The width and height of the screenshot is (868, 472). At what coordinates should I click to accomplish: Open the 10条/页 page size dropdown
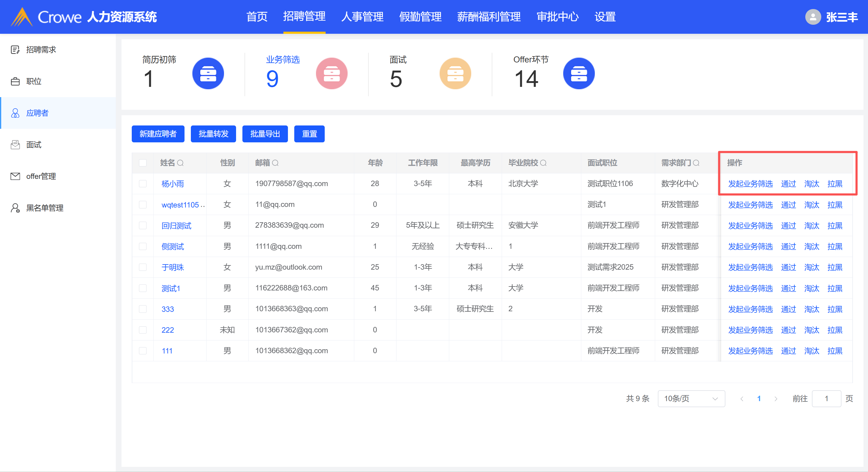[691, 398]
